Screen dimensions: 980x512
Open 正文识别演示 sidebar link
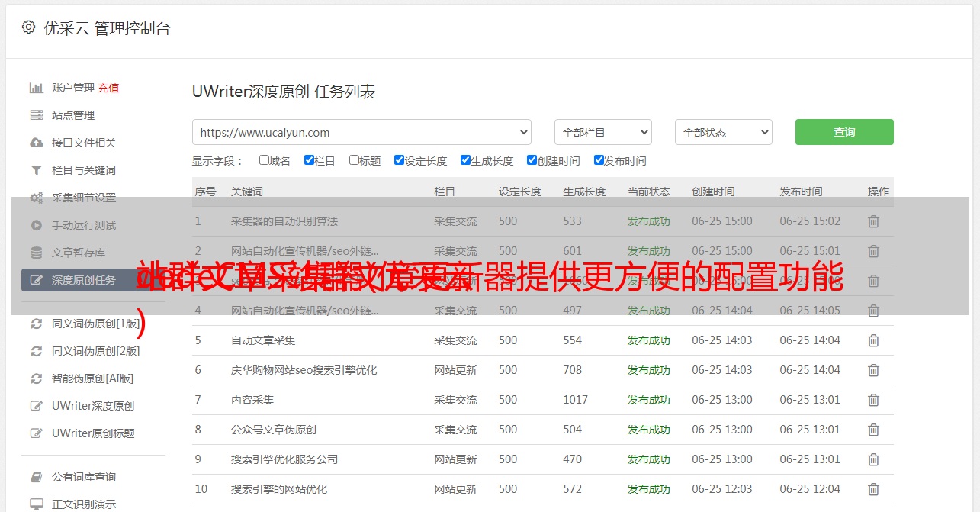coord(84,504)
